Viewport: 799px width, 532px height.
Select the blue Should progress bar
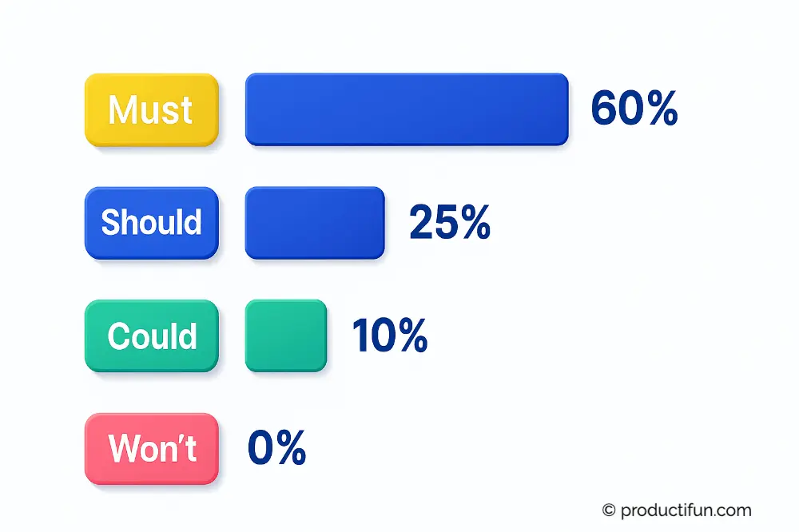pos(315,223)
